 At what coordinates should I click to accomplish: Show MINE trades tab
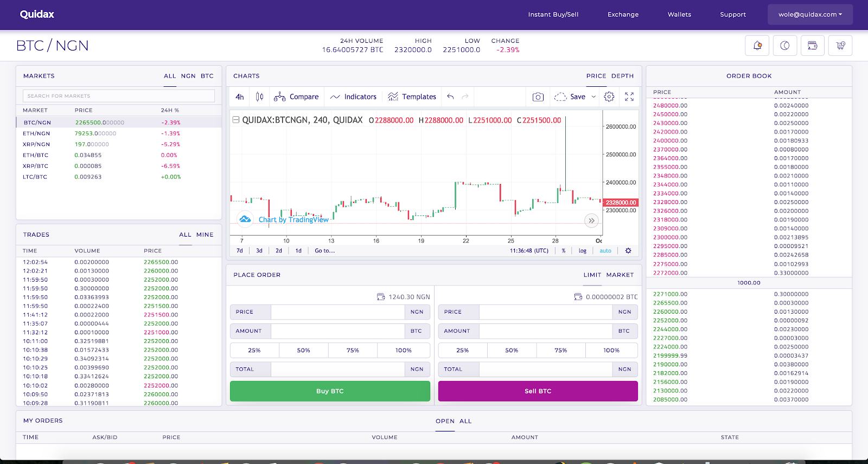(205, 234)
